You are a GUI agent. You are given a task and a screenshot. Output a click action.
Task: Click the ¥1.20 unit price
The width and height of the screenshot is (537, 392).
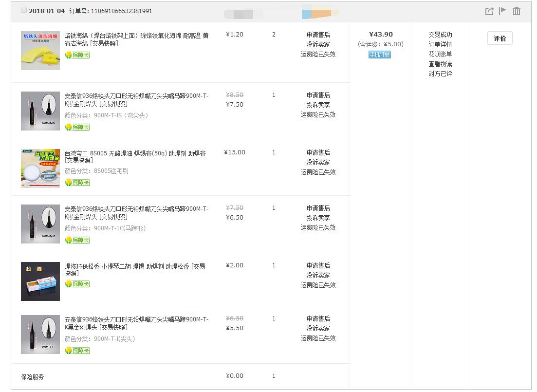click(x=235, y=35)
